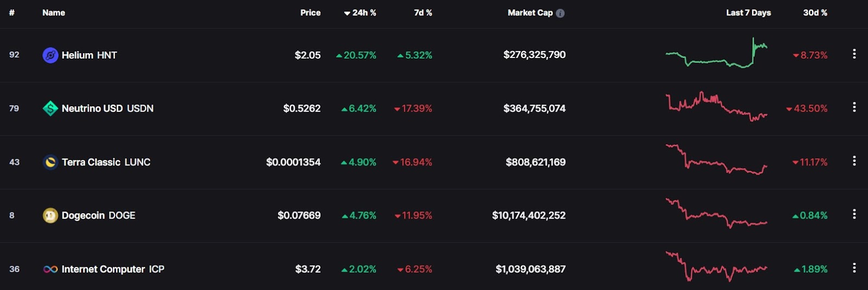Open the Dogecoin DOGE coin page
The height and width of the screenshot is (290, 868).
click(98, 216)
